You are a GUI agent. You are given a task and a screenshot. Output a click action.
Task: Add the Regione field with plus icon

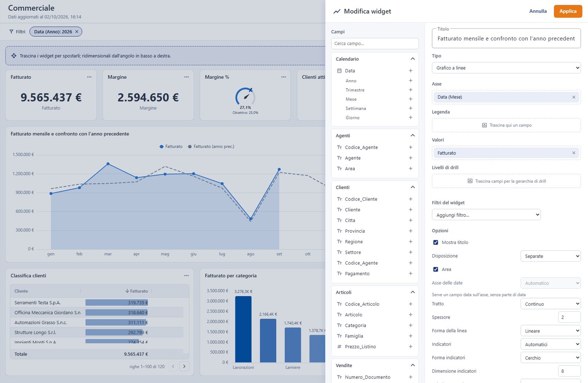click(x=410, y=241)
